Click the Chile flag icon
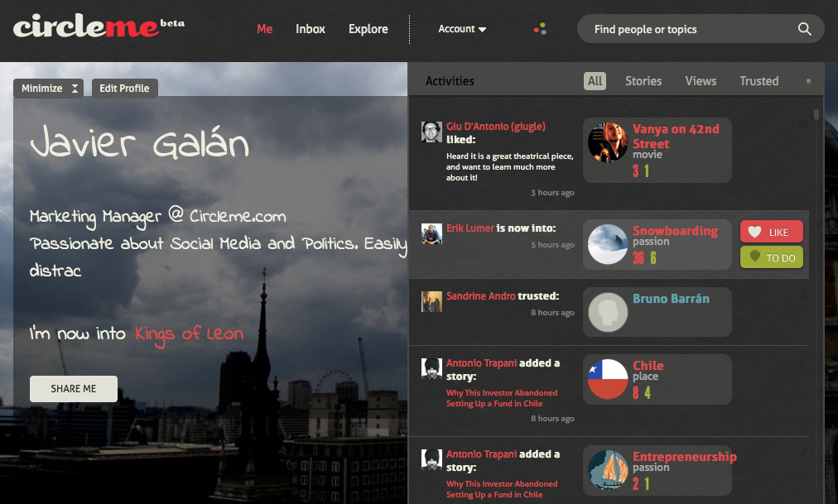Image resolution: width=838 pixels, height=504 pixels. pos(607,379)
